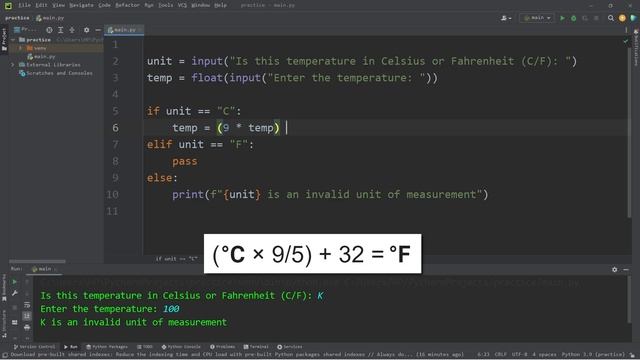Expand the venv folder arrow
This screenshot has height=360, width=640.
pos(20,48)
